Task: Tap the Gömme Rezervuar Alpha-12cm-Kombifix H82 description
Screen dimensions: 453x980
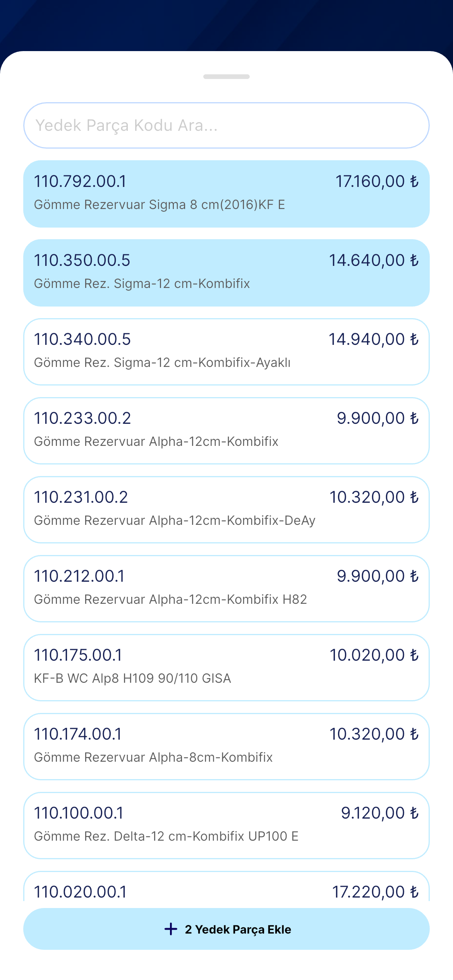Action: coord(170,600)
